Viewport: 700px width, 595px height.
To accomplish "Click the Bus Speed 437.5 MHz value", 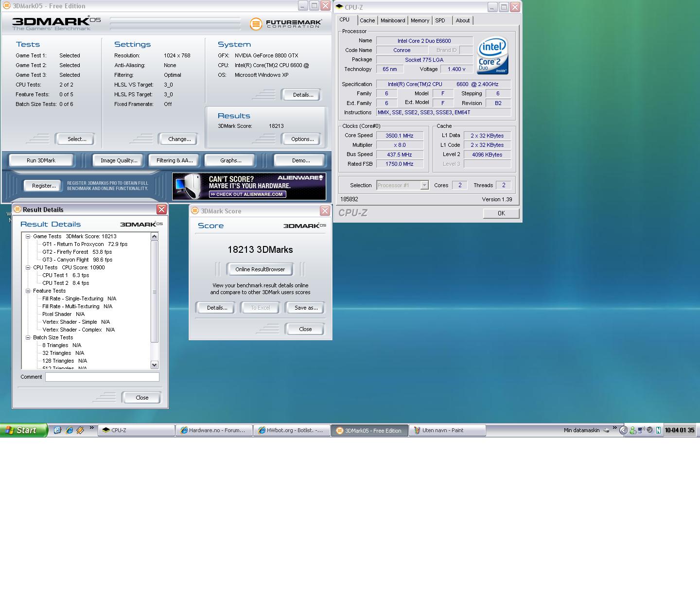I will pos(400,155).
